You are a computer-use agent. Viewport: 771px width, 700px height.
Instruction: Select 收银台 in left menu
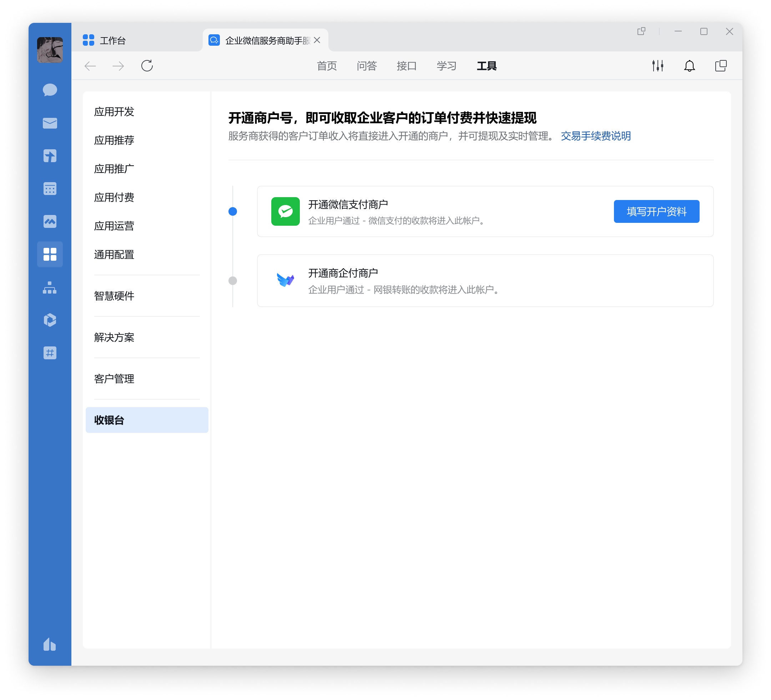click(147, 420)
